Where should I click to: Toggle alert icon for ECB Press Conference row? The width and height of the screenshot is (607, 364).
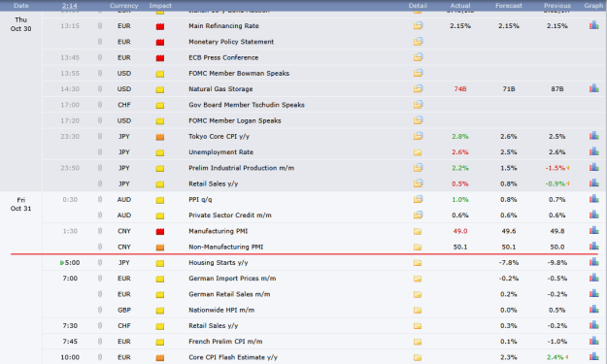point(100,57)
